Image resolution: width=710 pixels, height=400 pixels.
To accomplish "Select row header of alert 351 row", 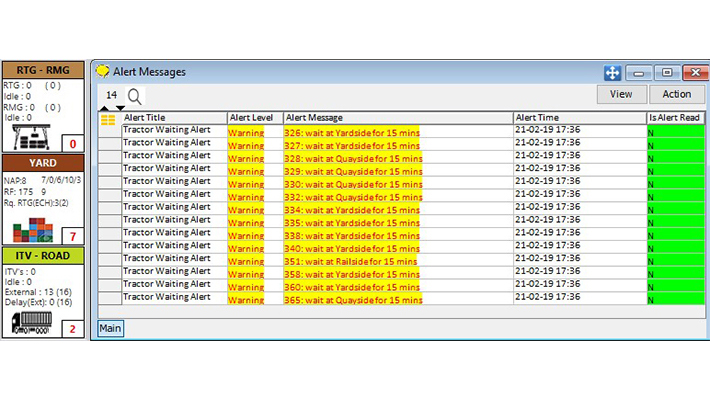I will (108, 260).
